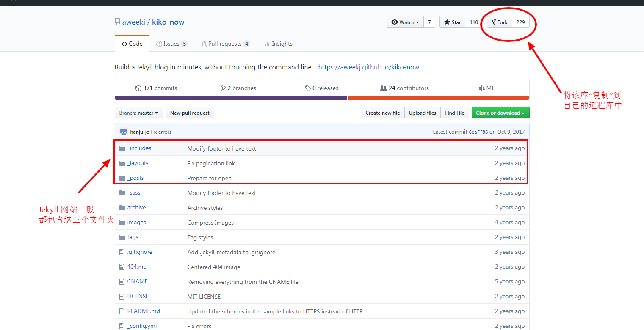Screen dimensions: 644x330
Task: Click the Create new file button
Action: (383, 113)
